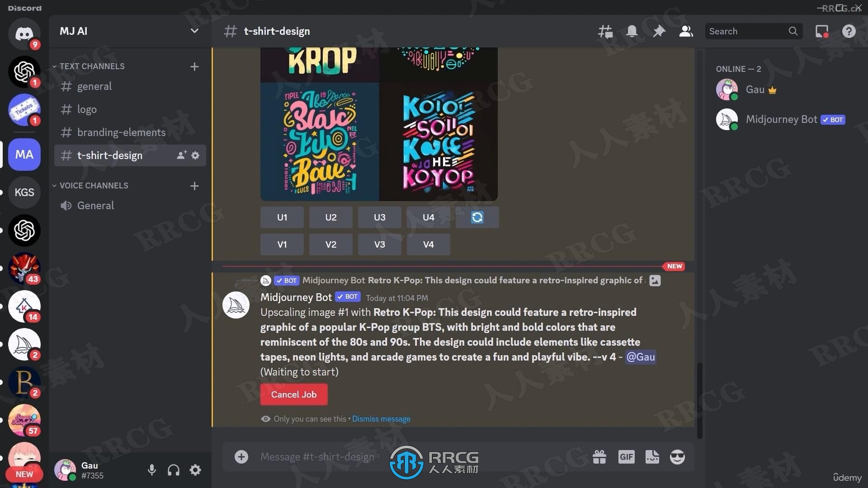Click the re-roll refresh button
868x488 pixels.
(x=477, y=217)
